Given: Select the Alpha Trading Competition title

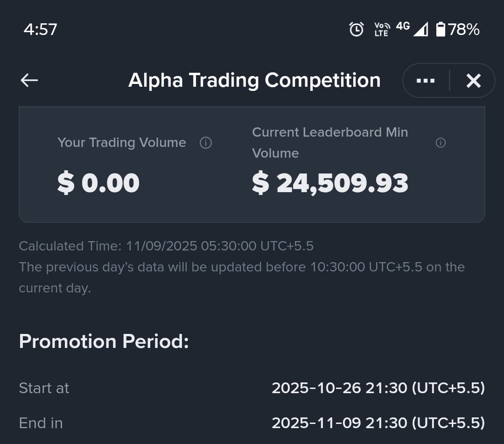Looking at the screenshot, I should pos(254,80).
